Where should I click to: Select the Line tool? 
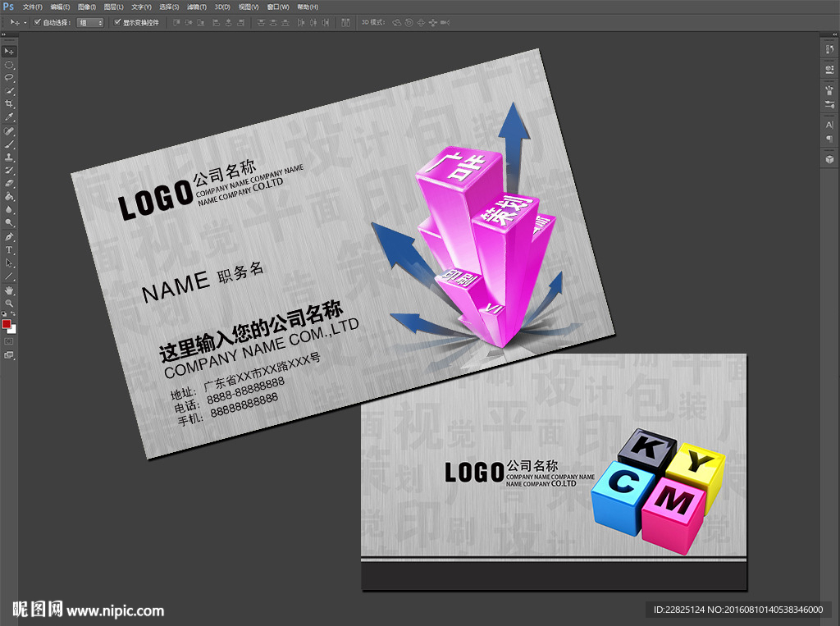point(9,276)
